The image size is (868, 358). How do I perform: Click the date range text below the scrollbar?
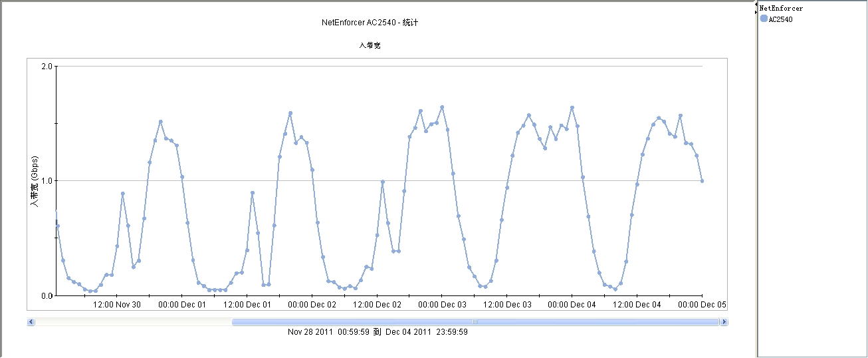(378, 332)
